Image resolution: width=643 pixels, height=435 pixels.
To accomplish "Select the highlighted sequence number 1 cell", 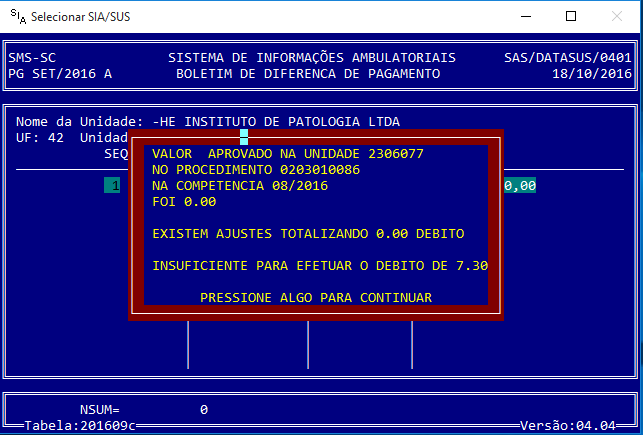I will pos(112,185).
